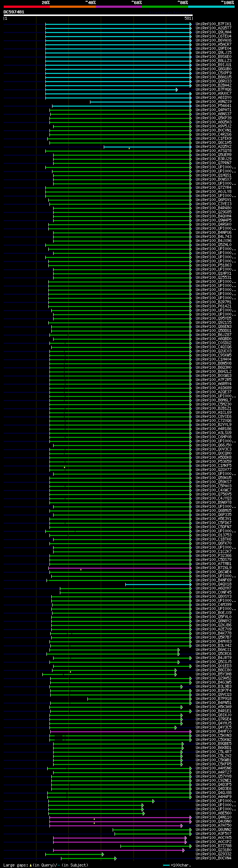Viewport: 238px width, 868px height.
Task: Select label UniRef100_C5K0N3
Action: tap(213, 736)
